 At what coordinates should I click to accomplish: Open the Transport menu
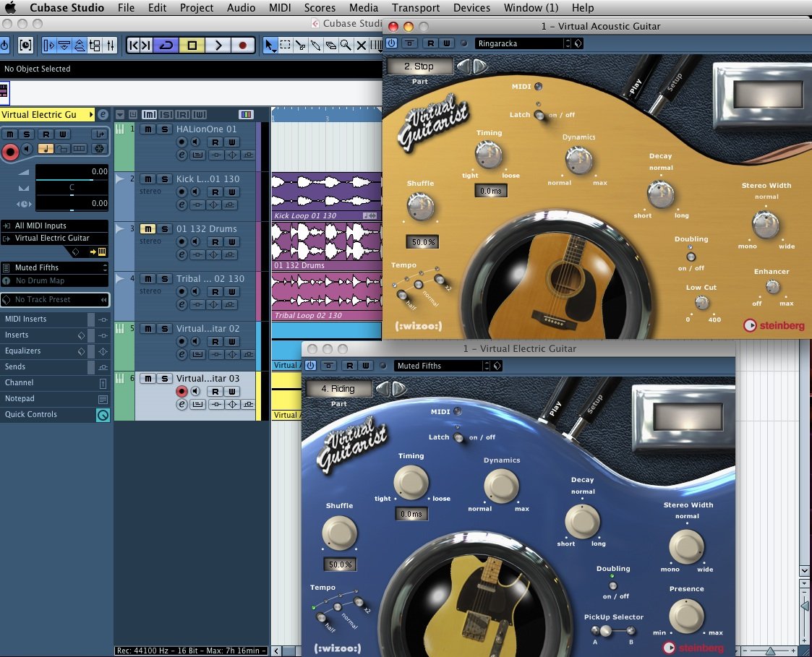coord(416,8)
